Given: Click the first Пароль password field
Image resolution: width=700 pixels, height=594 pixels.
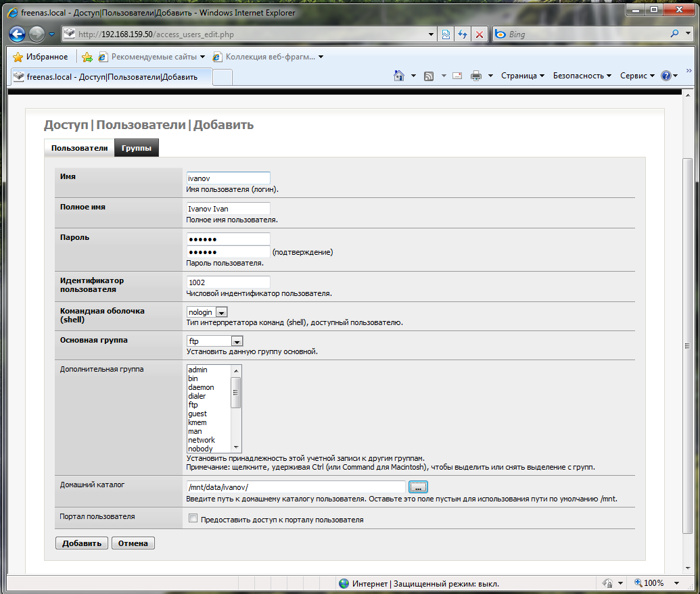Looking at the screenshot, I should pyautogui.click(x=228, y=239).
